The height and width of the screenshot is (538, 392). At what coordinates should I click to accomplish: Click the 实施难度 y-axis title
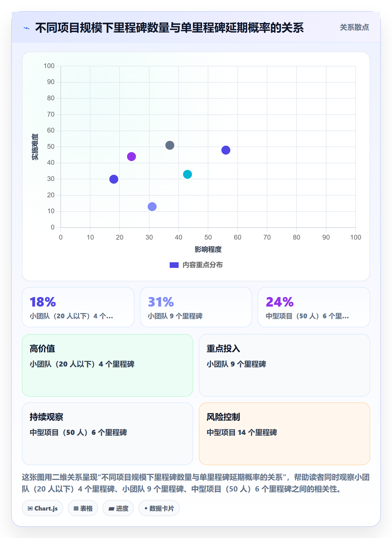(x=35, y=147)
